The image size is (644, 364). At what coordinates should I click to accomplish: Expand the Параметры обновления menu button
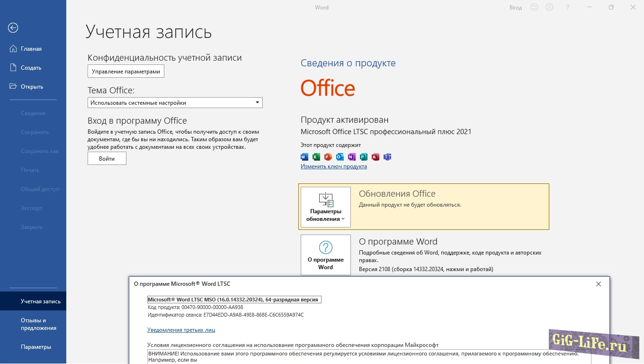point(326,207)
